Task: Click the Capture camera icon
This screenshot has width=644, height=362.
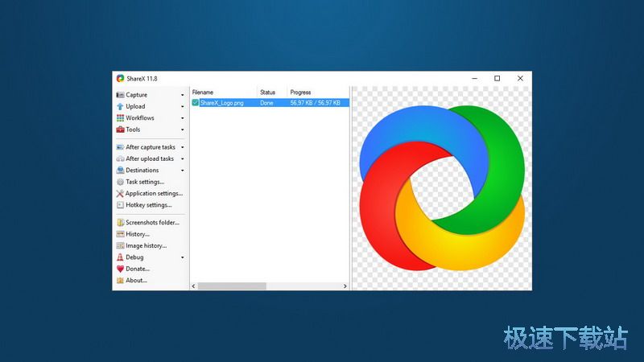Action: tap(120, 95)
